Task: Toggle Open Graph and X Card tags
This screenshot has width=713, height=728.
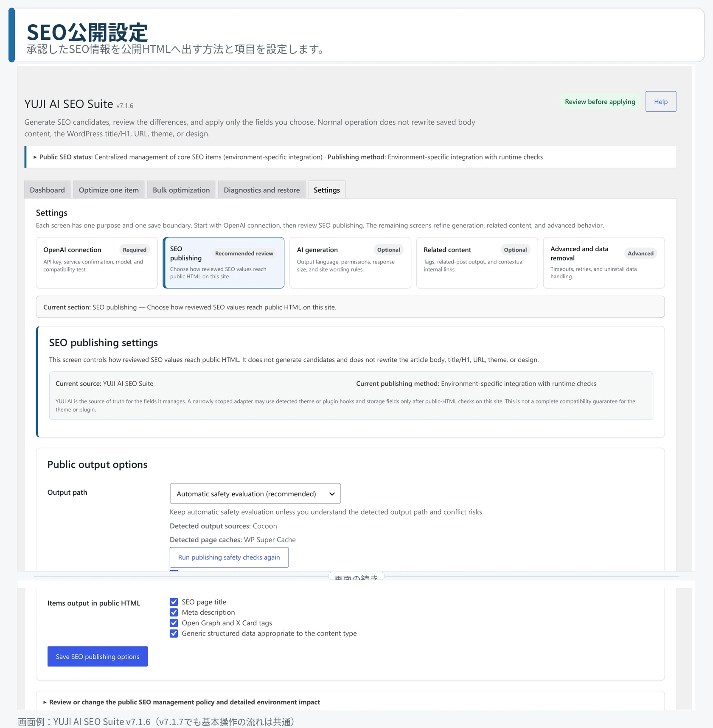Action: tap(174, 623)
